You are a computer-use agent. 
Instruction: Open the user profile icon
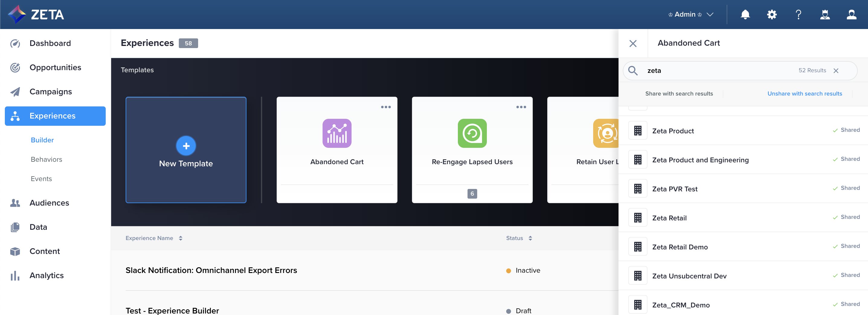[851, 15]
